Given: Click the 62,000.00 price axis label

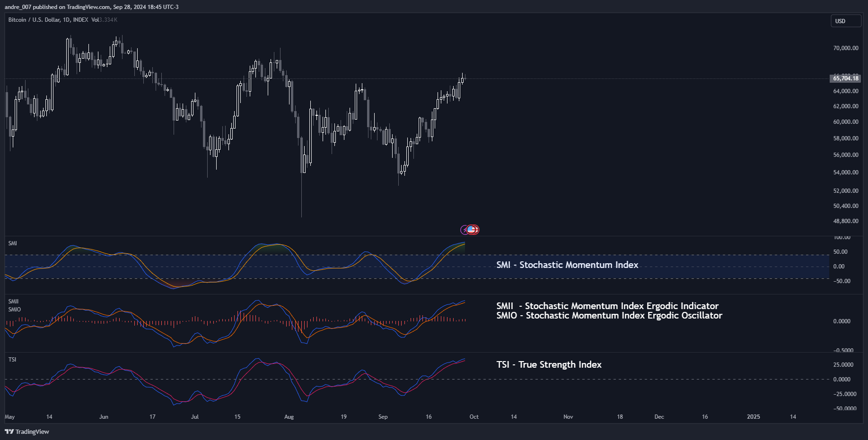Looking at the screenshot, I should click(846, 106).
